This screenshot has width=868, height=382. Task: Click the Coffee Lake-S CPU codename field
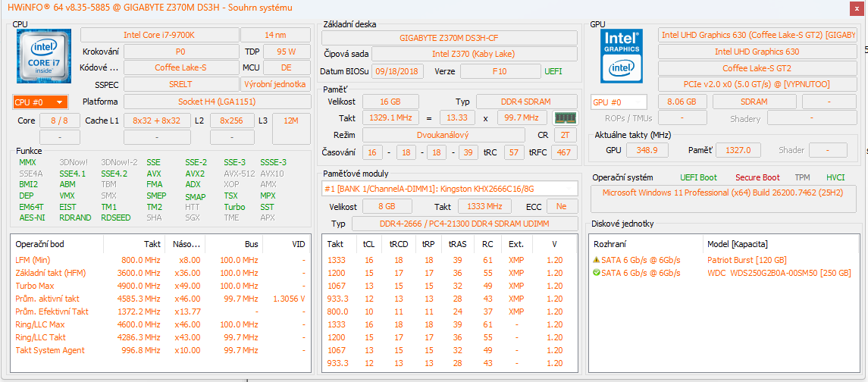point(180,67)
